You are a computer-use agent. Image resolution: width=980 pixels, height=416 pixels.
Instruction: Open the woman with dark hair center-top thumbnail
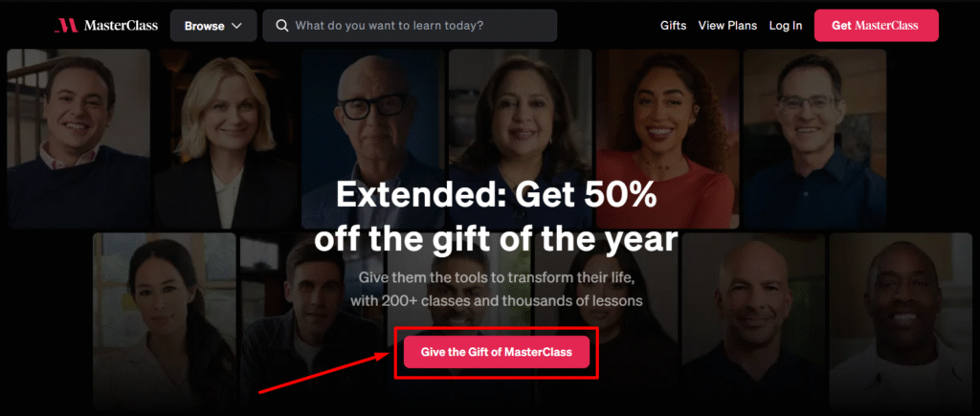(520, 139)
